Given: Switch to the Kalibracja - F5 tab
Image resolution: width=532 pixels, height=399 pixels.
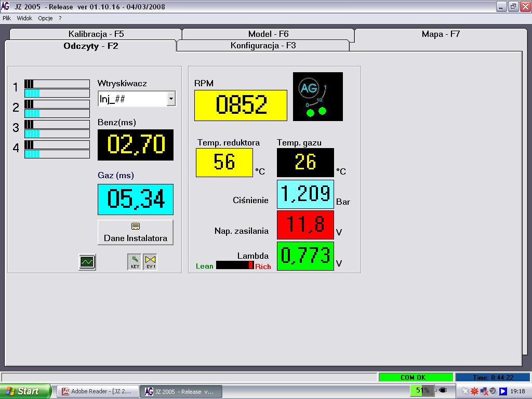Looking at the screenshot, I should pos(96,34).
